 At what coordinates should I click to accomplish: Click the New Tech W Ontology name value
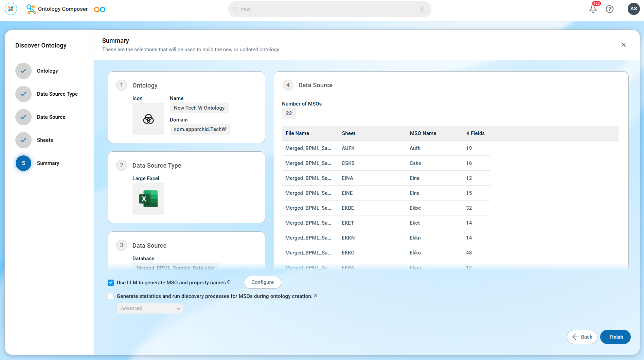199,108
